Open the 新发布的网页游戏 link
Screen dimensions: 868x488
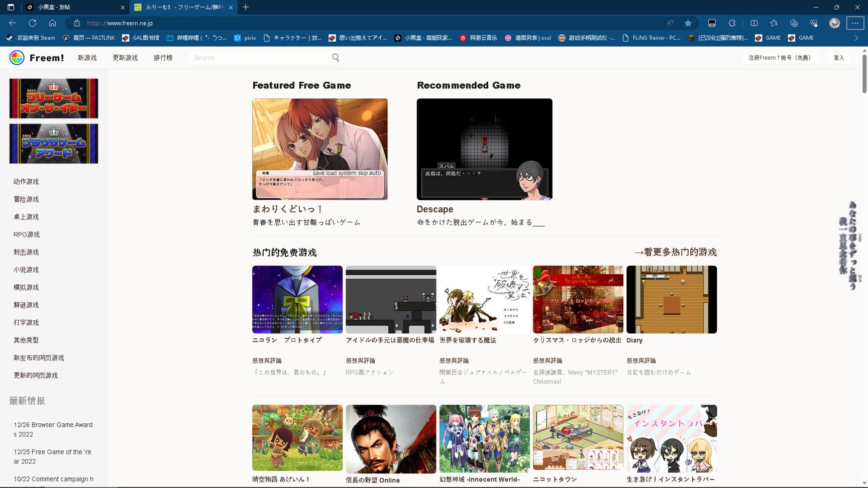click(x=39, y=358)
